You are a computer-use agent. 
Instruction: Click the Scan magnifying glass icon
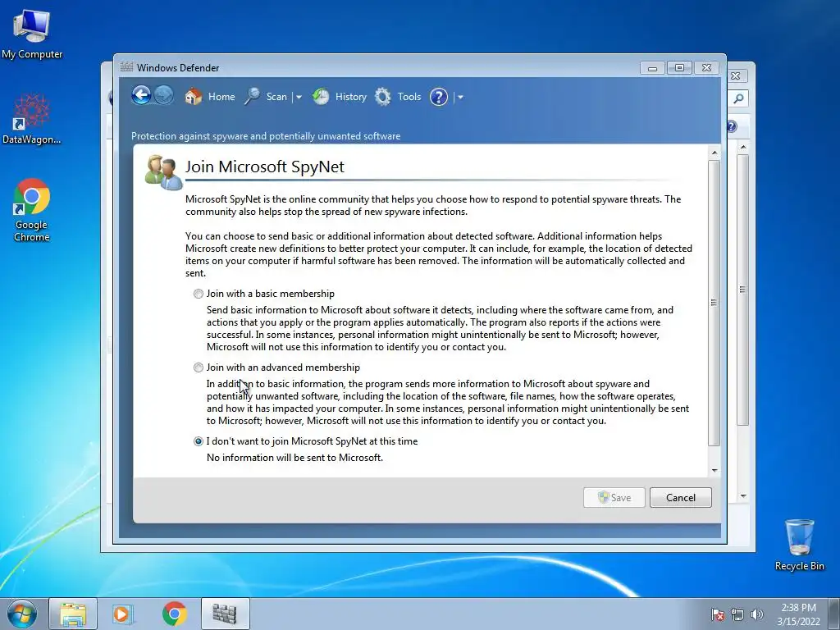[253, 97]
